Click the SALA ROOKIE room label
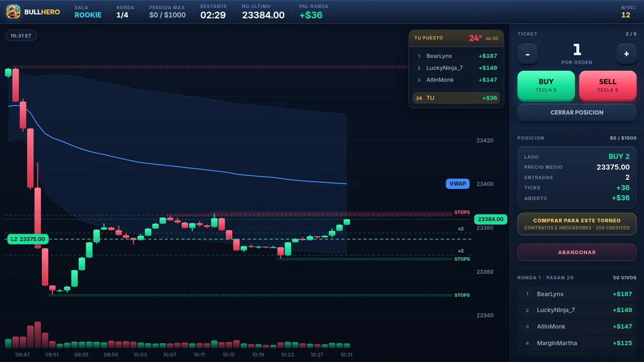The height and width of the screenshot is (362, 644). 88,11
